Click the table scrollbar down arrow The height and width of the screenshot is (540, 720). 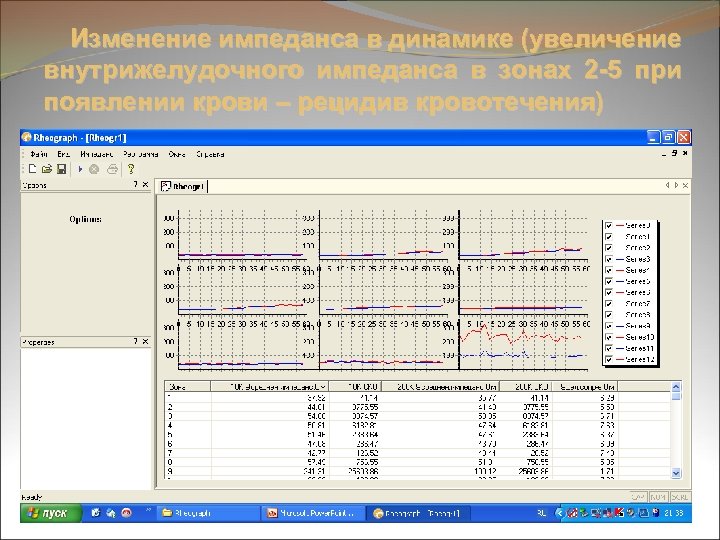click(675, 472)
